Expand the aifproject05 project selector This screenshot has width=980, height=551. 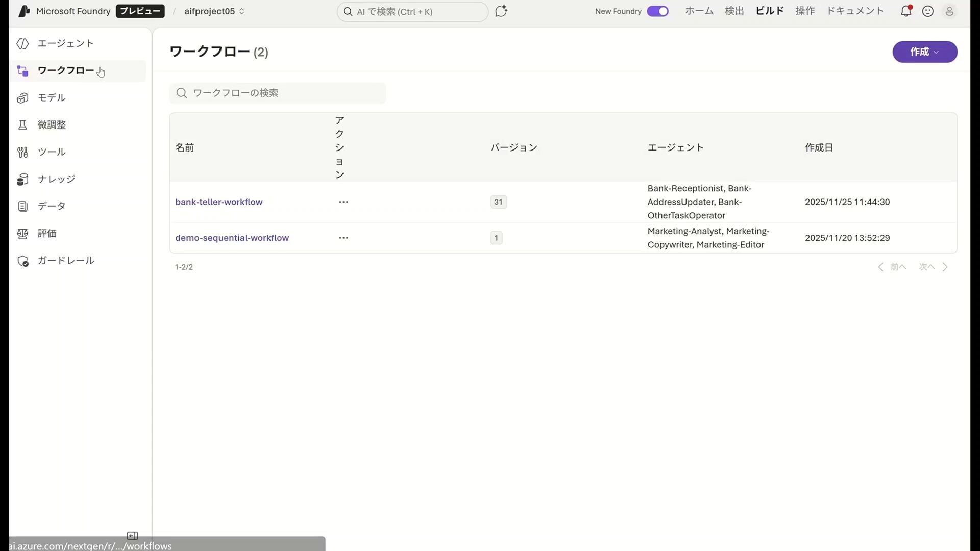214,11
